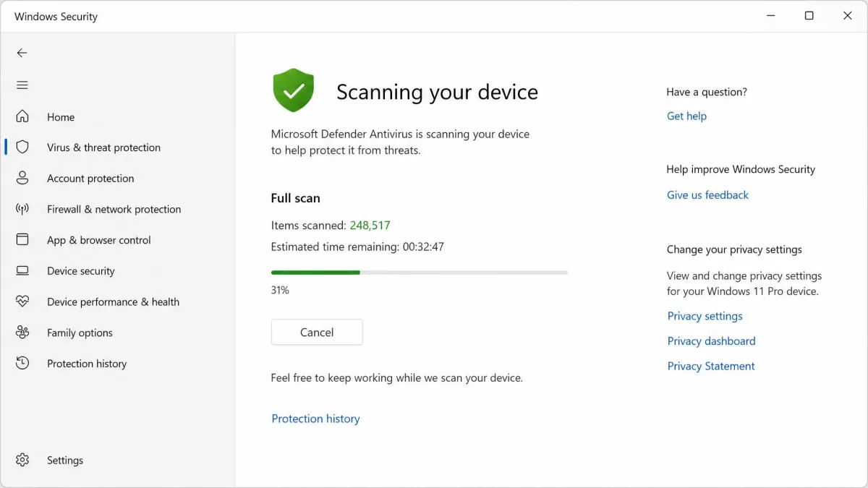Click the Scanning your device heading
The width and height of the screenshot is (868, 488).
[x=437, y=93]
